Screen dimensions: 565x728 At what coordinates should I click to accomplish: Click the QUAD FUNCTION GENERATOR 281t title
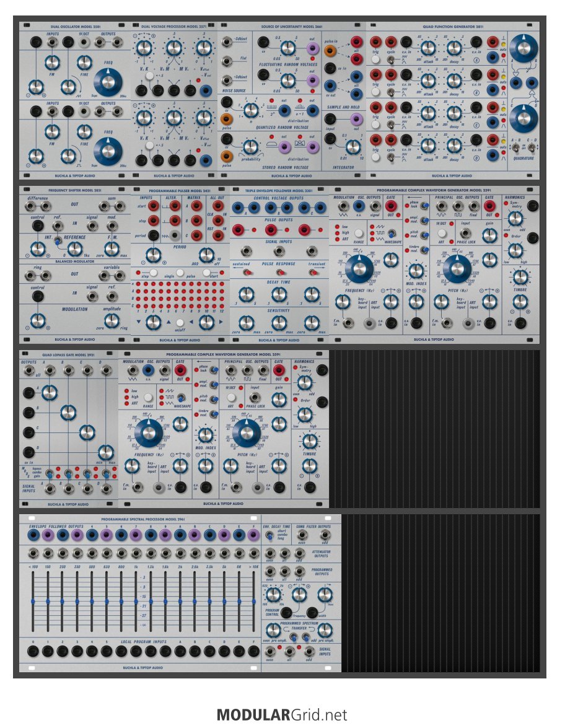click(453, 27)
